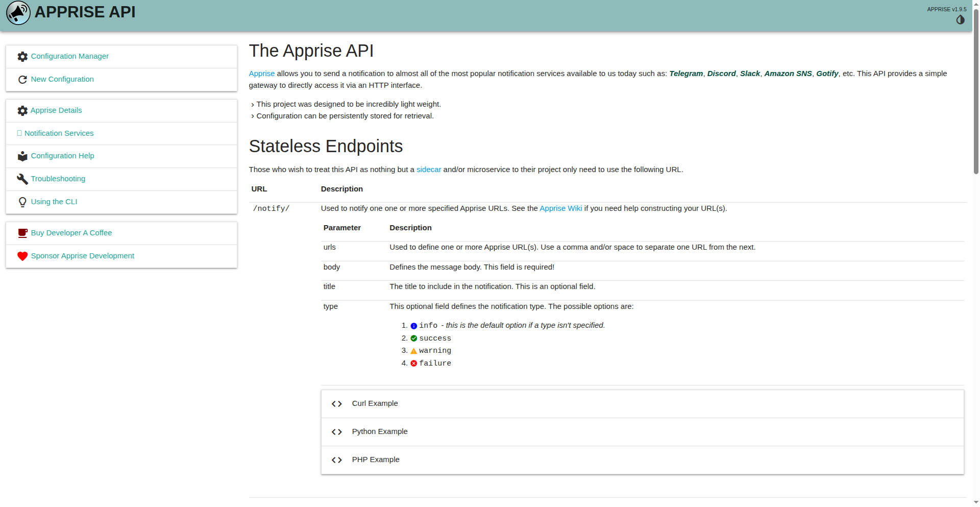Image resolution: width=980 pixels, height=507 pixels.
Task: Click the book icon beside Configuration Help
Action: pyautogui.click(x=22, y=156)
